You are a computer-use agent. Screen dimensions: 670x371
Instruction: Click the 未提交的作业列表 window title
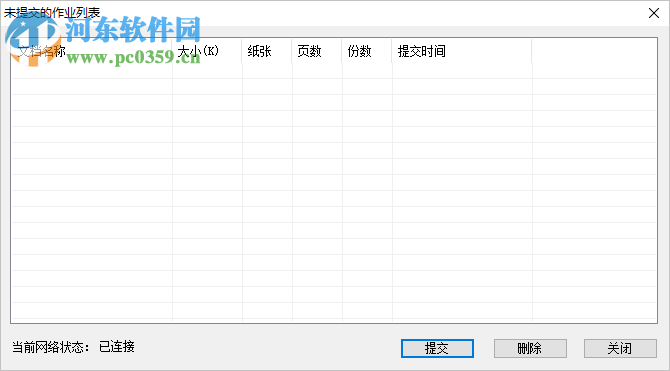tap(52, 12)
